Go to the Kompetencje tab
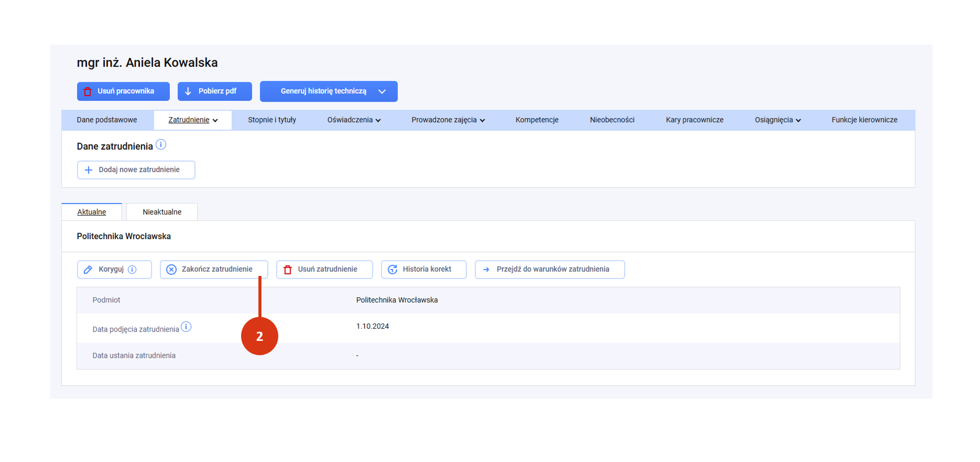Image resolution: width=980 pixels, height=462 pixels. [x=537, y=120]
